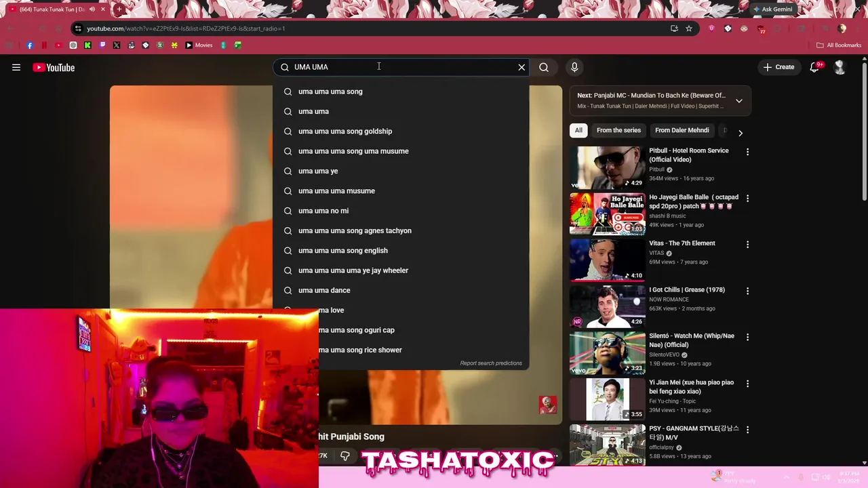The image size is (868, 488).
Task: Expand the Next up mix playlist panel
Action: 739,101
